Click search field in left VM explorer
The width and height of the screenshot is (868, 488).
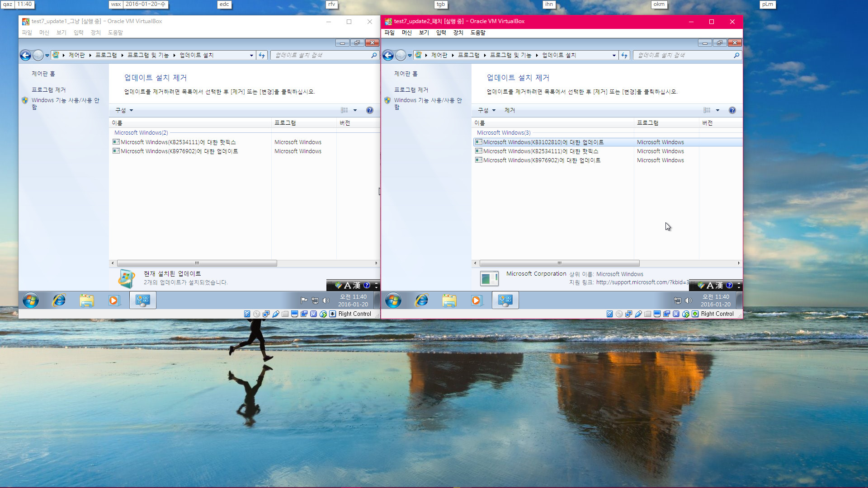320,55
